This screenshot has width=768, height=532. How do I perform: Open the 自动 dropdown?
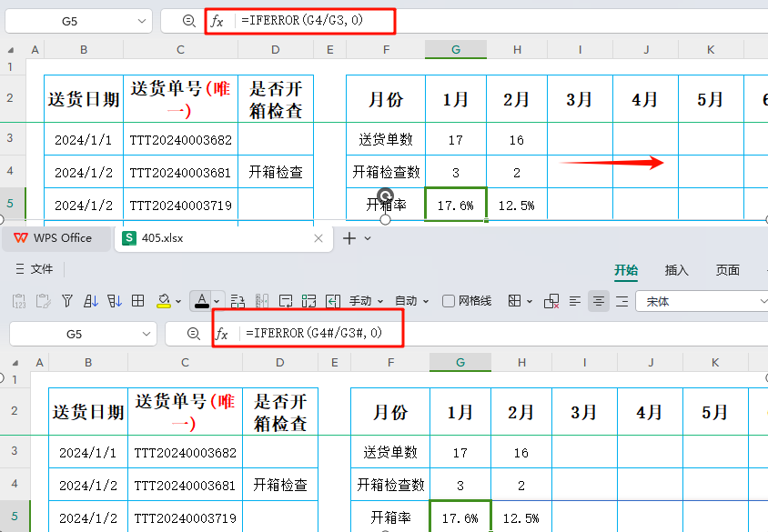coord(412,301)
